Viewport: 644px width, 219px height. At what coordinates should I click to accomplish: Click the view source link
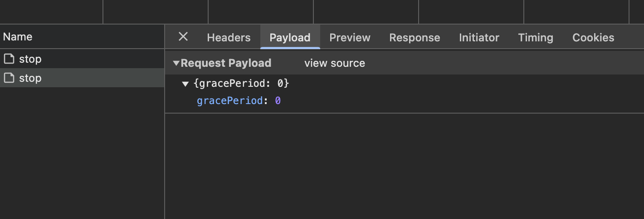tap(335, 63)
